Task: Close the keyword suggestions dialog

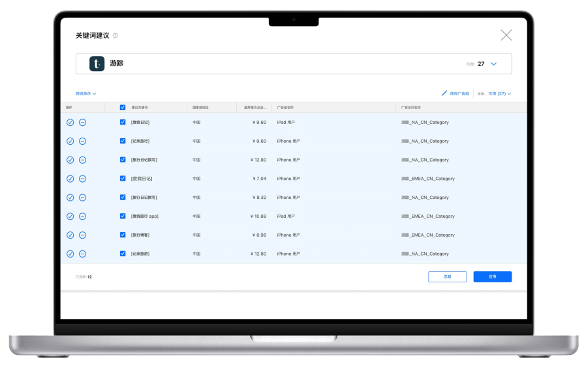Action: click(506, 35)
